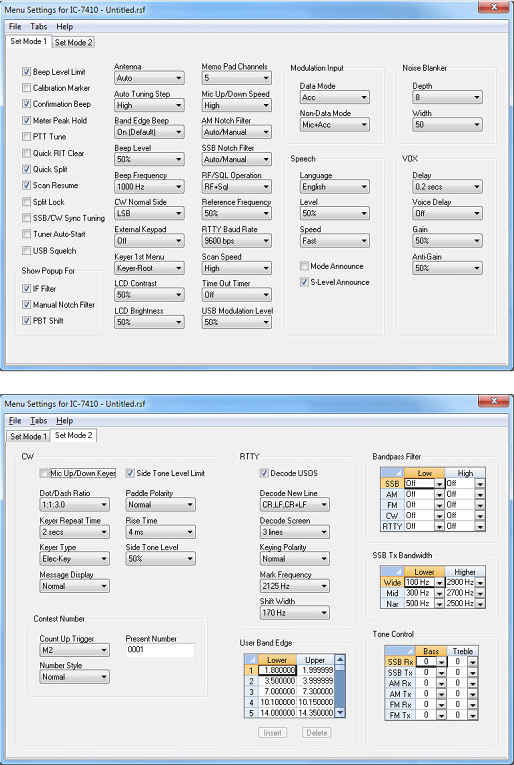This screenshot has height=765, width=514.
Task: Select the 1.800000 lower band edge cell
Action: coord(277,670)
